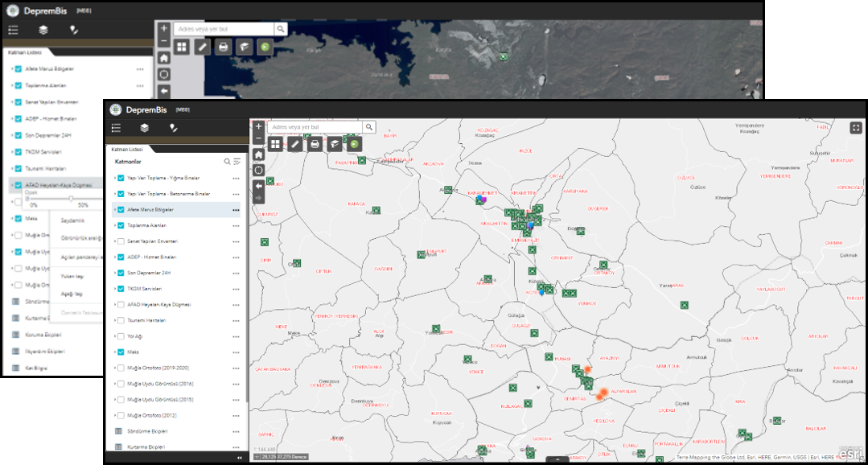Open options for Yapı Veri Toplama Yığma Binalar
868x465 pixels.
point(237,179)
